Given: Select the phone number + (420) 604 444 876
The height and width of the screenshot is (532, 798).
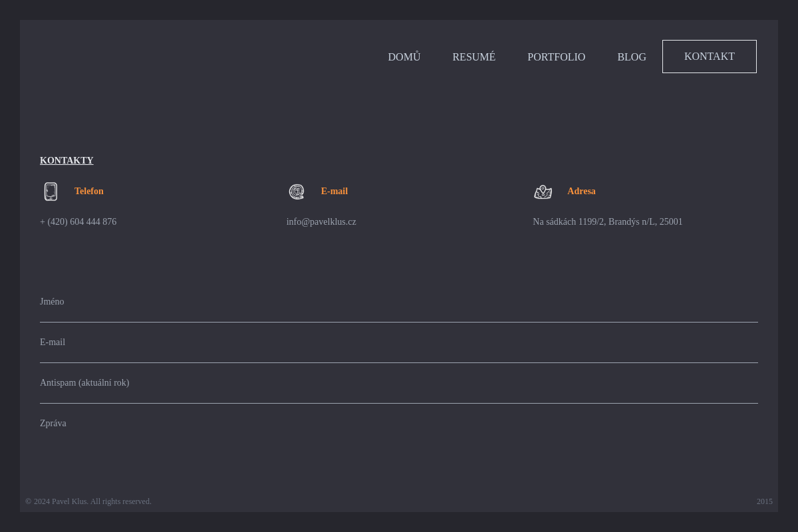Looking at the screenshot, I should 78,221.
